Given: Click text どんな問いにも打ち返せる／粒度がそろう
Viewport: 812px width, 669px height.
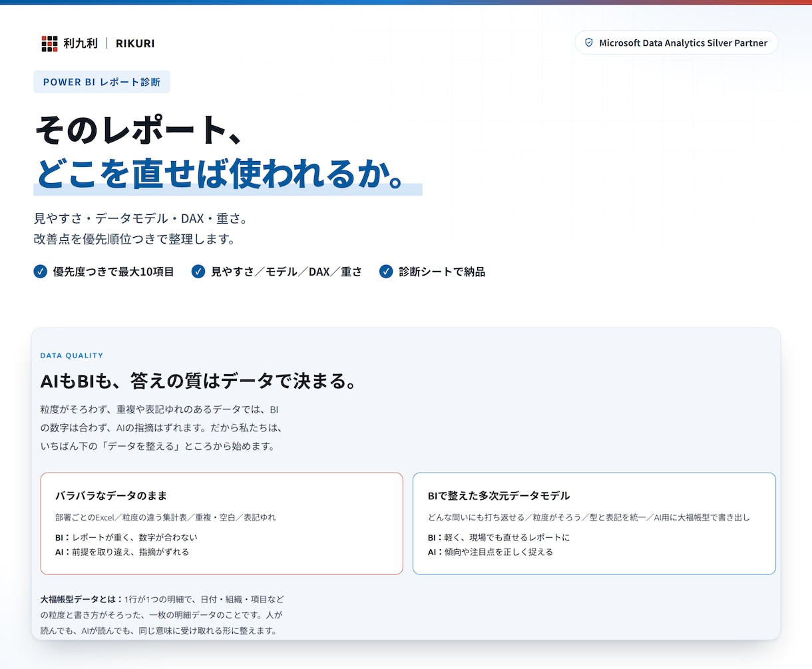Looking at the screenshot, I should pos(505,517).
